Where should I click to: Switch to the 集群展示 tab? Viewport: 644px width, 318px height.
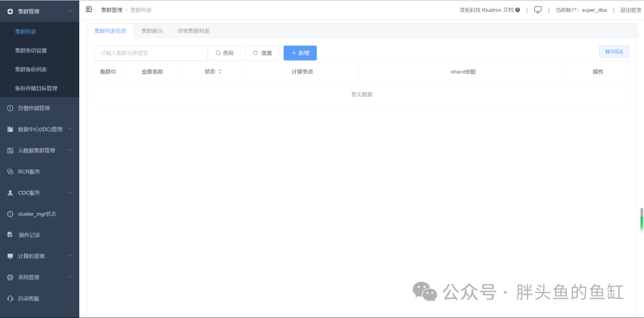point(152,31)
